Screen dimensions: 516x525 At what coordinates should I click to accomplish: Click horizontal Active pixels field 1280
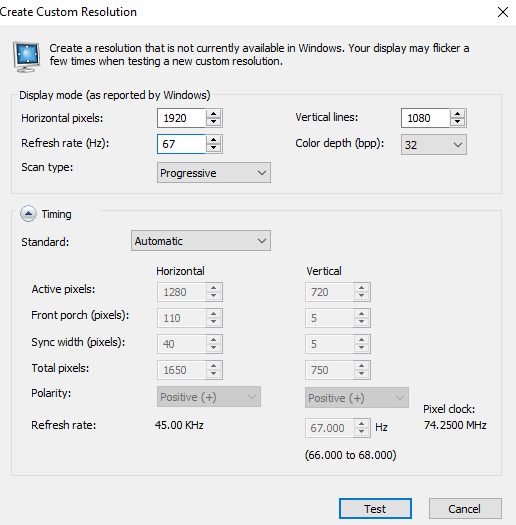tap(181, 292)
